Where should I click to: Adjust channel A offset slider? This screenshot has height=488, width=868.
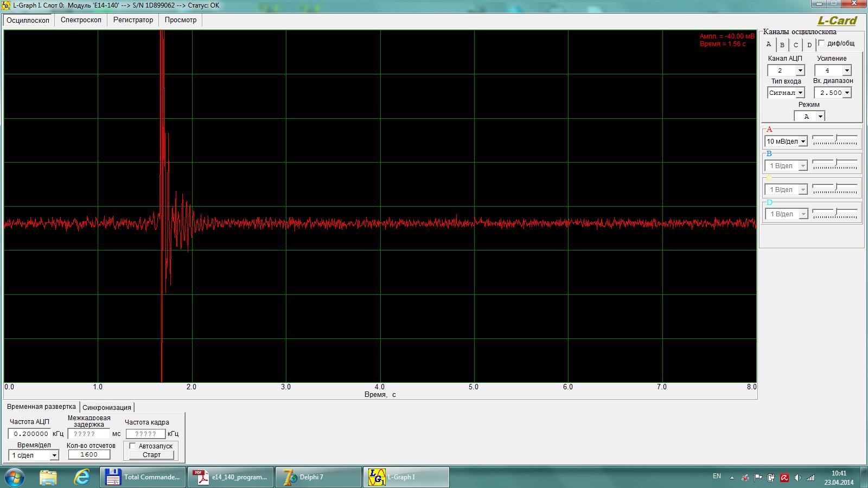click(836, 139)
